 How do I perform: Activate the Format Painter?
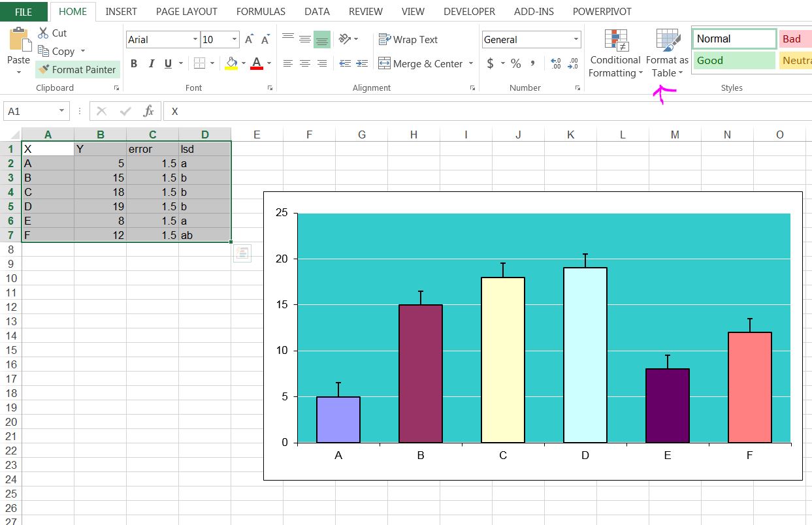click(x=77, y=69)
